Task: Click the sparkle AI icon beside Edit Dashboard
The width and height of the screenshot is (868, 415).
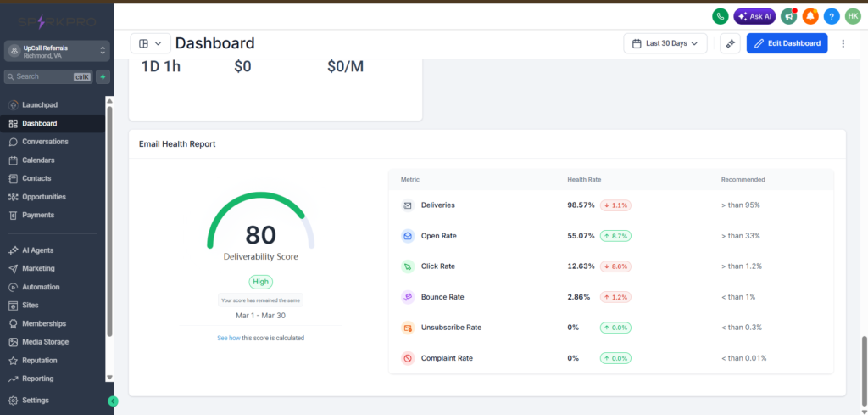Action: coord(730,43)
